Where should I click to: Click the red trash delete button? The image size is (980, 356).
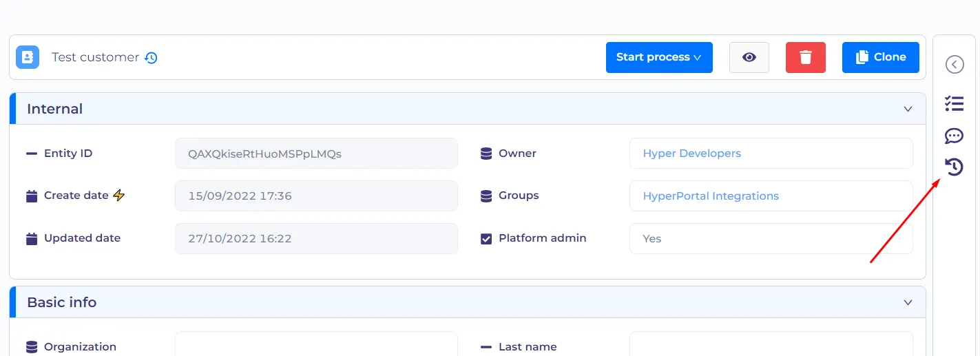point(806,57)
